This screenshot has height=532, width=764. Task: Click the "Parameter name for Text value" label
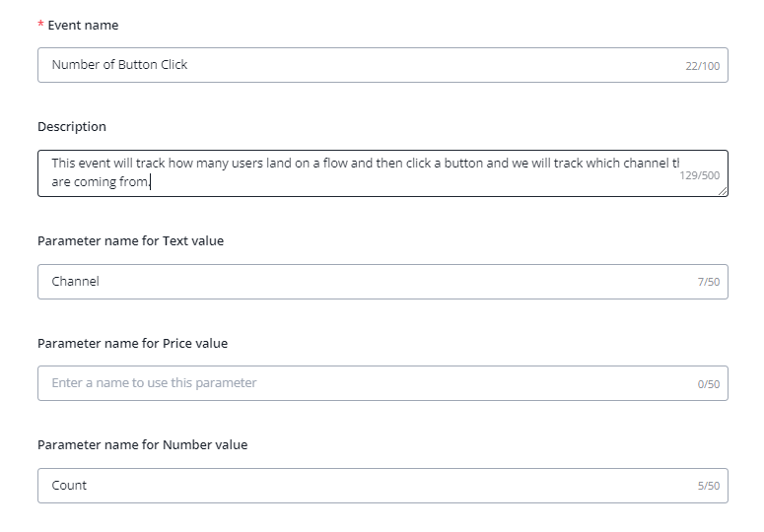click(130, 241)
